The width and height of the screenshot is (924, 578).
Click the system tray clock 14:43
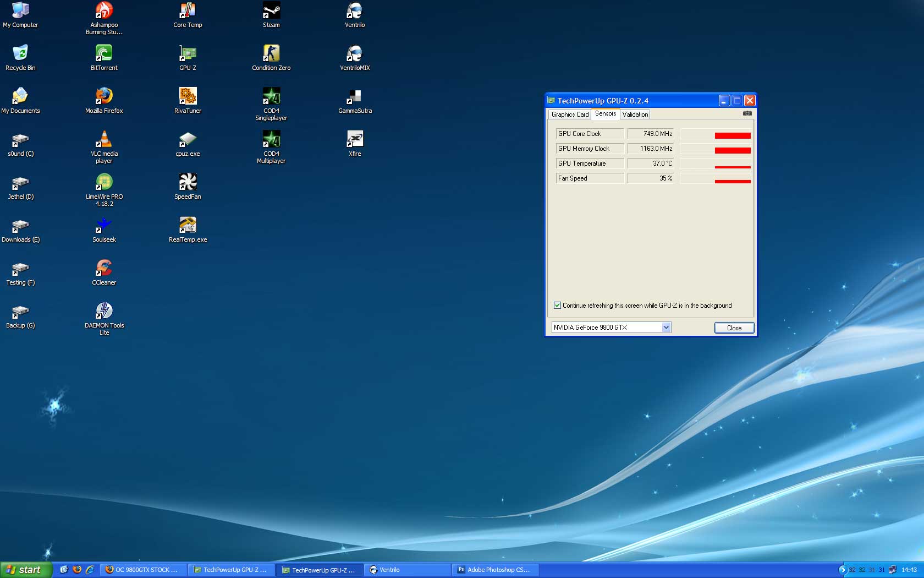click(909, 570)
